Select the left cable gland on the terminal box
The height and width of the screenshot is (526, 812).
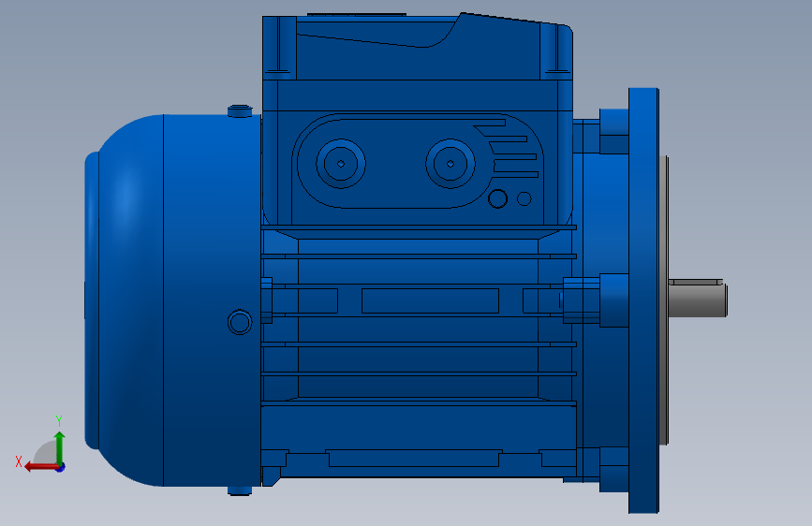pos(341,164)
